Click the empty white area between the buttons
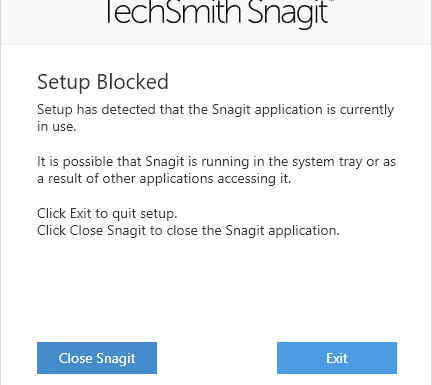 tap(217, 358)
